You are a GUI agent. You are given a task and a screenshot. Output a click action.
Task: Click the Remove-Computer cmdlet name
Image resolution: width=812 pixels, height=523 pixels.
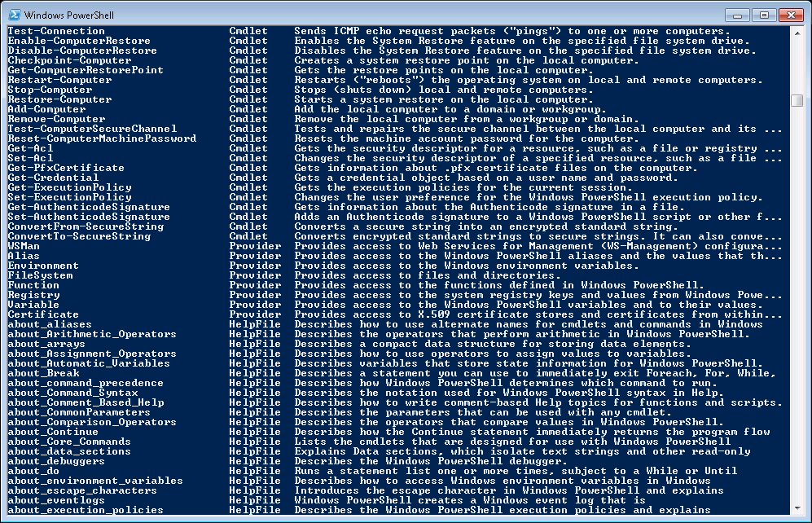tap(56, 119)
